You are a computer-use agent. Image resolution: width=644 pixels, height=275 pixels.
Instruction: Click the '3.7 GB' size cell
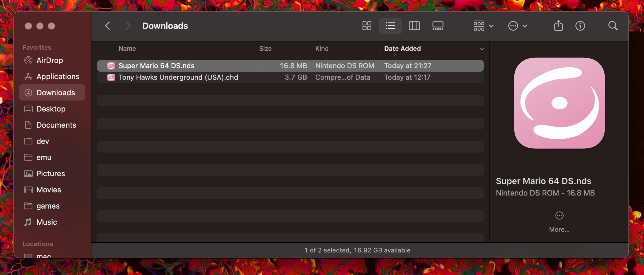tap(296, 77)
